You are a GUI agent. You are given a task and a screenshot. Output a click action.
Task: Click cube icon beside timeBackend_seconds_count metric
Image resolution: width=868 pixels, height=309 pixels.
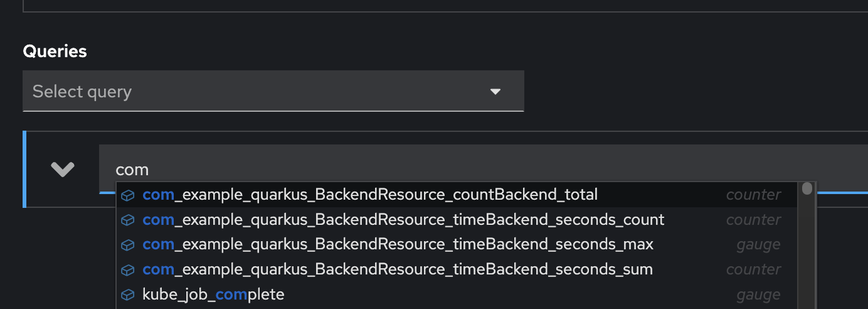128,220
